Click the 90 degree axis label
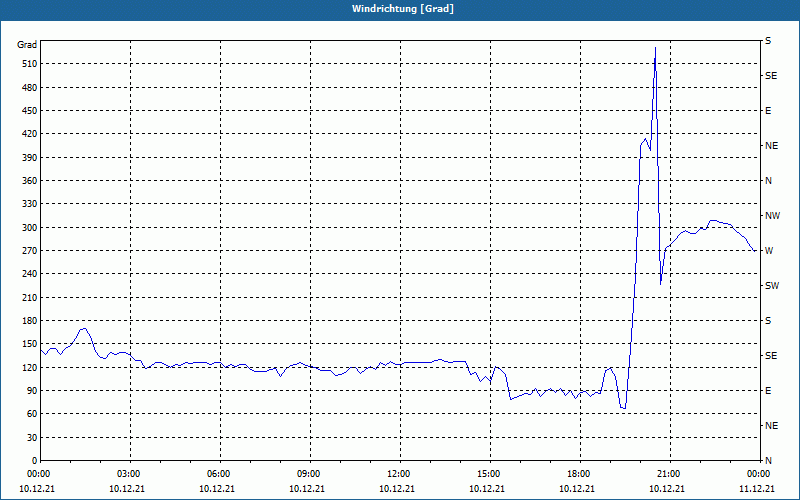The width and height of the screenshot is (800, 500). coord(32,391)
